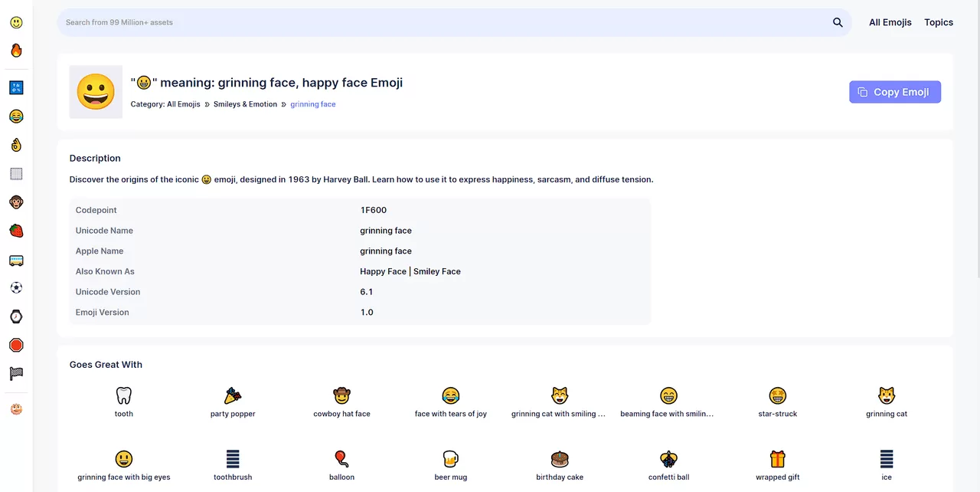This screenshot has width=980, height=492.
Task: Open the wrapped gift emoji
Action: coord(777,458)
